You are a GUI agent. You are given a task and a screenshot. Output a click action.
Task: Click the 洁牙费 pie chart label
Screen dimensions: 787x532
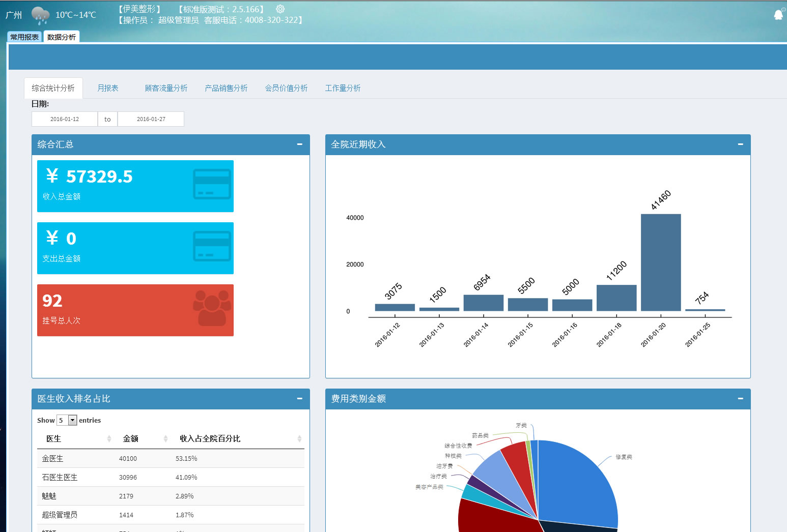pyautogui.click(x=444, y=466)
